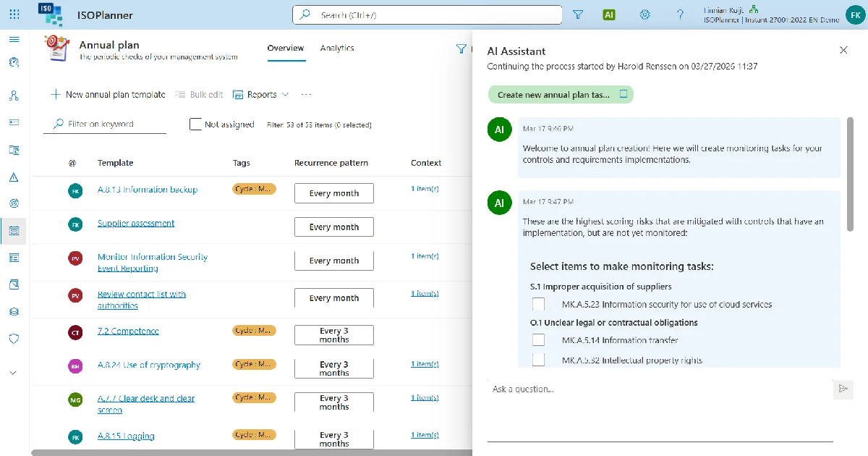
Task: Open A.7.7 Clear desk and clear screen
Action: pos(146,404)
